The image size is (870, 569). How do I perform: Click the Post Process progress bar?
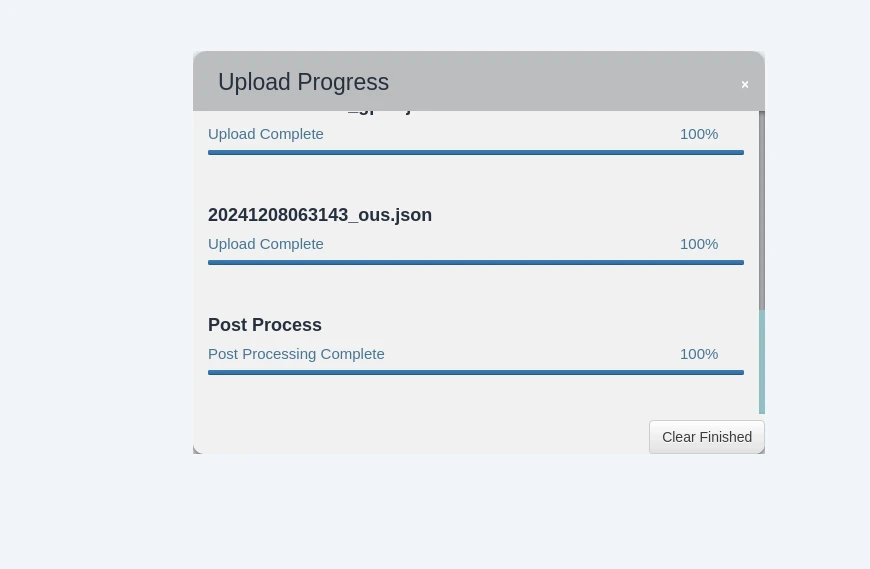[x=476, y=373]
